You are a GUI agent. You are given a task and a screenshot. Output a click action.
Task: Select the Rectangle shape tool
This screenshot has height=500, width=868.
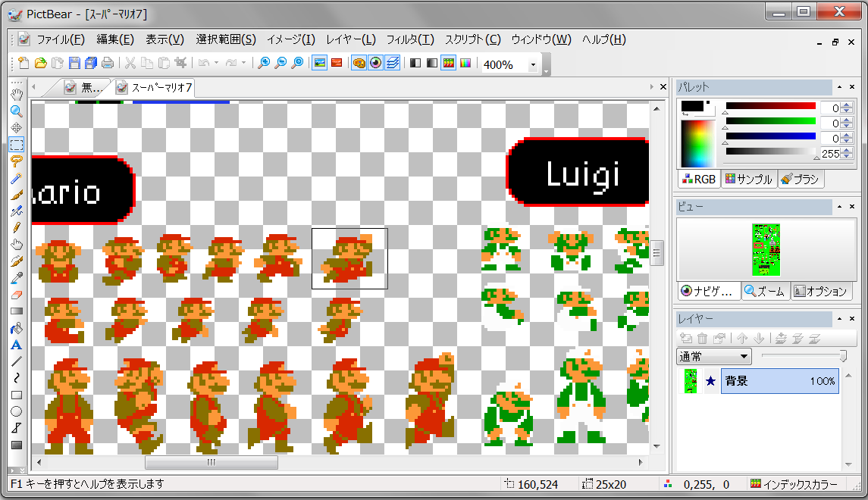click(x=17, y=395)
